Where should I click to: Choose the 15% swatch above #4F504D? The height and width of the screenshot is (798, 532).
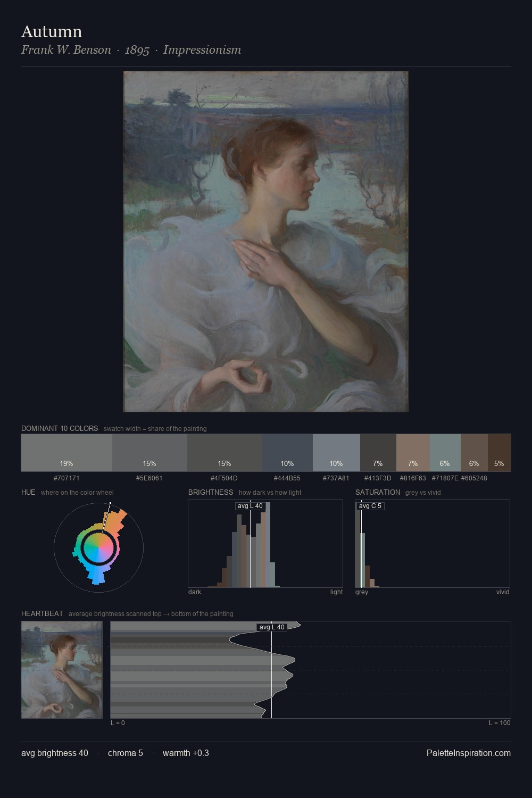pyautogui.click(x=225, y=453)
